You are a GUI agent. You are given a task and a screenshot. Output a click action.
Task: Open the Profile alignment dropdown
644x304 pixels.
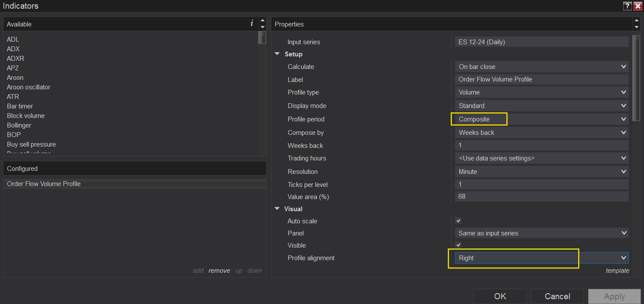pos(542,258)
